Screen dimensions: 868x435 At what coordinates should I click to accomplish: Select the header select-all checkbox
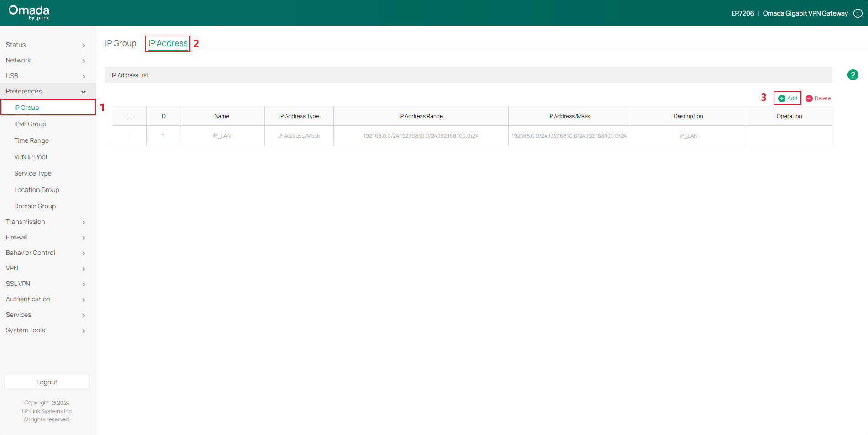pyautogui.click(x=129, y=116)
